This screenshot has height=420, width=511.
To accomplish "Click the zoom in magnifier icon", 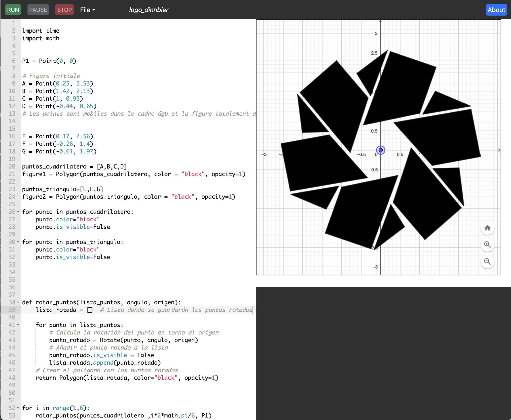I will click(487, 245).
